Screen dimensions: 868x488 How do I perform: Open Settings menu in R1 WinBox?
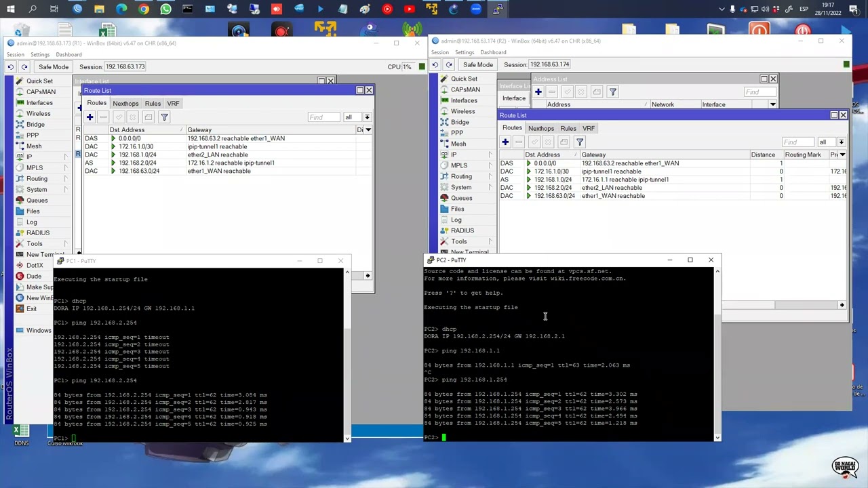click(x=40, y=54)
